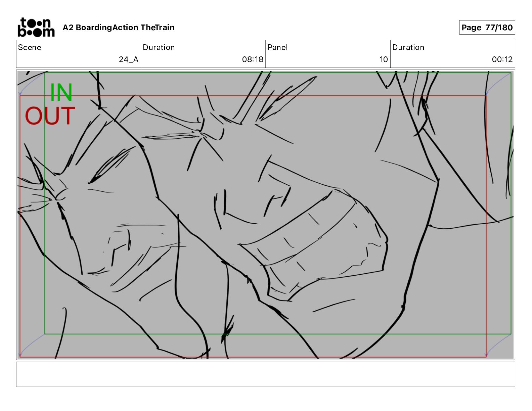
Task: Click the green 'IN' camera label
Action: click(x=61, y=93)
